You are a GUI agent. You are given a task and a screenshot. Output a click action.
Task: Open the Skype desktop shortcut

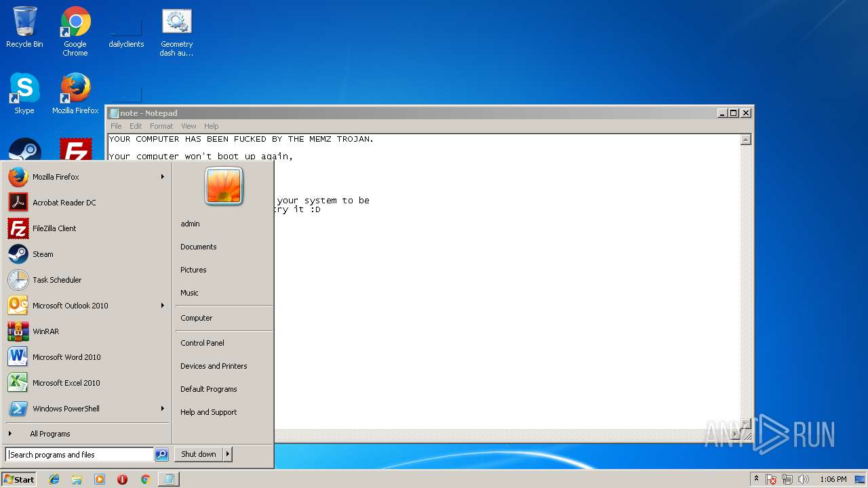24,94
